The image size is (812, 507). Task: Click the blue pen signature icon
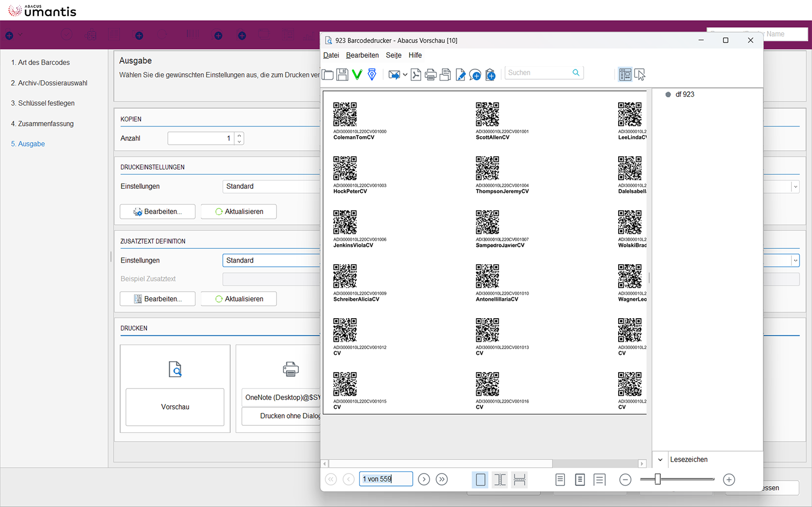[x=372, y=74]
